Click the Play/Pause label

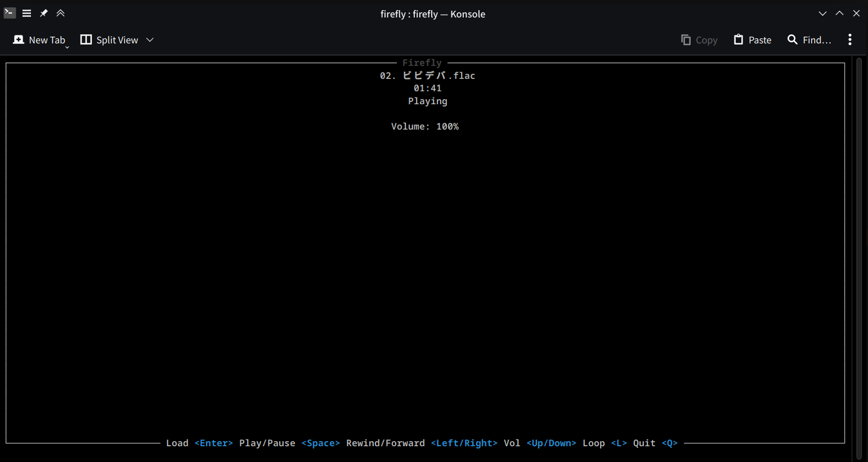click(267, 443)
